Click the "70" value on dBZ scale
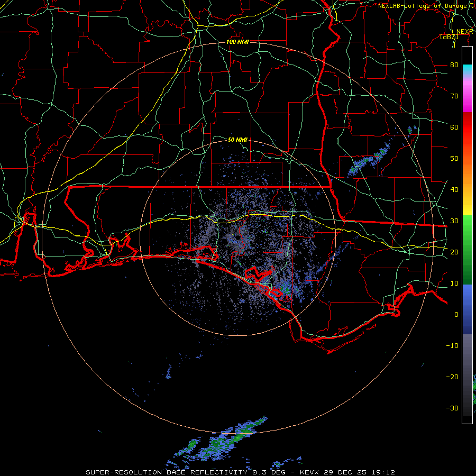 pos(454,96)
